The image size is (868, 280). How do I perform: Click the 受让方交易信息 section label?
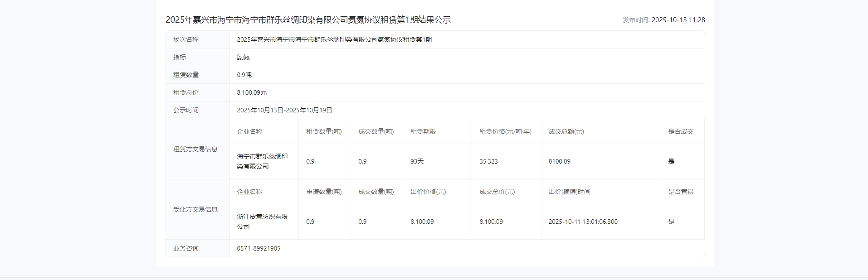click(195, 209)
